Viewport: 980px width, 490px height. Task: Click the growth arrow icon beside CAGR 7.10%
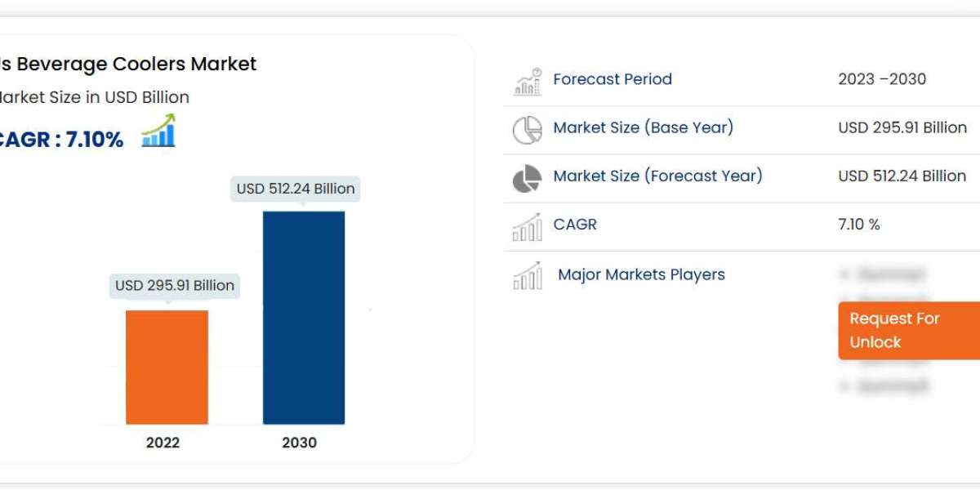tap(158, 131)
